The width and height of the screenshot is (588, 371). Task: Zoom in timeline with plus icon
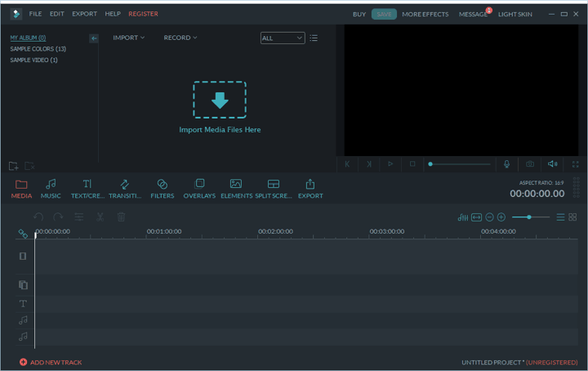point(501,217)
